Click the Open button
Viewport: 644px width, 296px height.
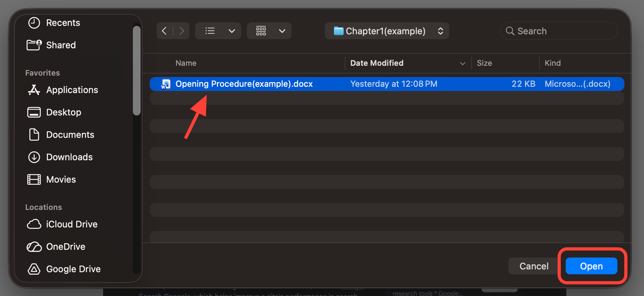(591, 266)
